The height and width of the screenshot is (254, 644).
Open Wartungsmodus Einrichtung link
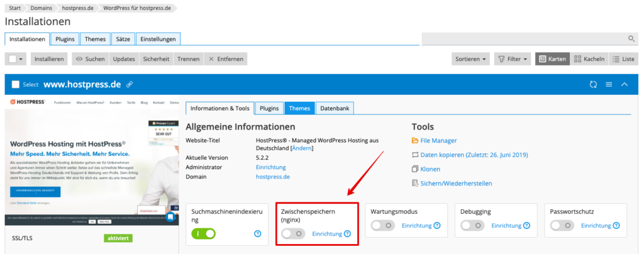416,225
